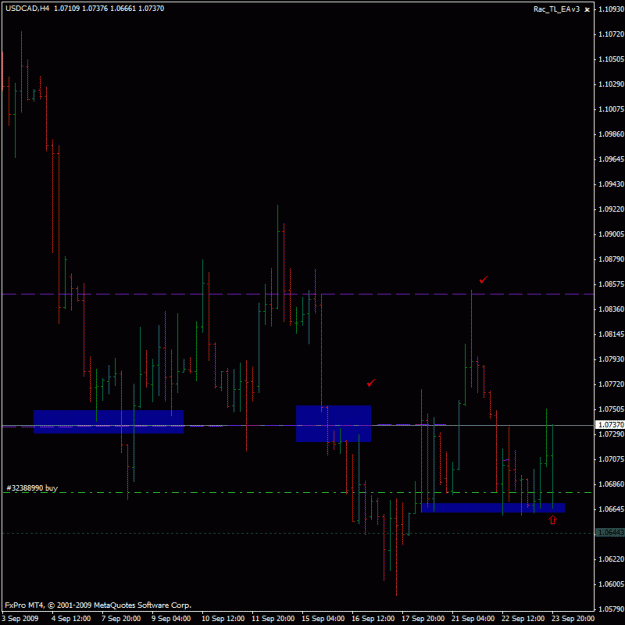Click the USDCAD,H4 chart title
This screenshot has width=625, height=625.
pyautogui.click(x=28, y=8)
